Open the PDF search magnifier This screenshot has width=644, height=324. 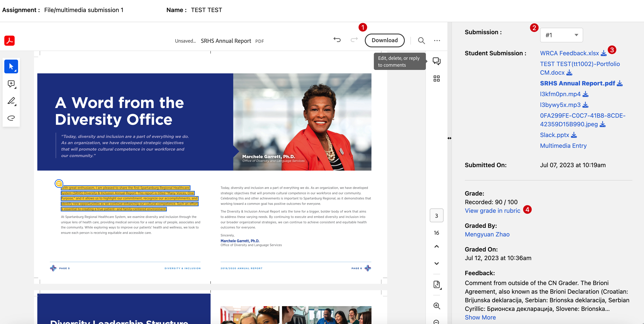[421, 40]
